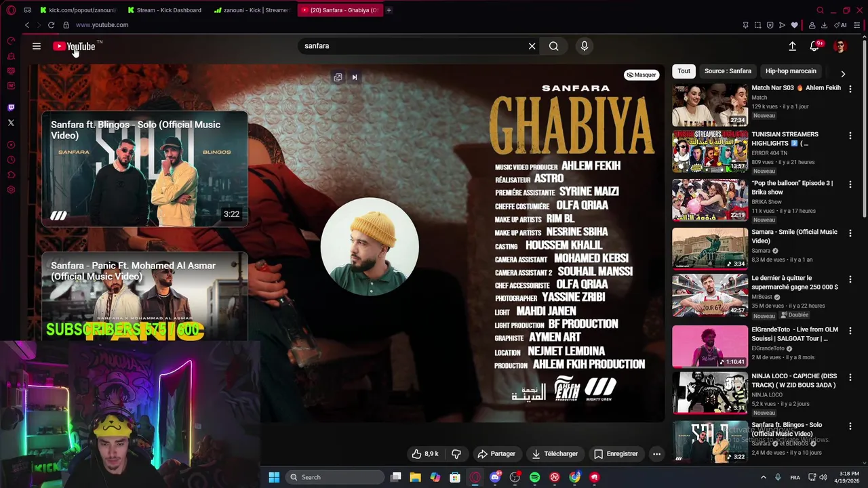Open options for ElGrandeToto Live video
This screenshot has height=488, width=868.
pos(850,331)
